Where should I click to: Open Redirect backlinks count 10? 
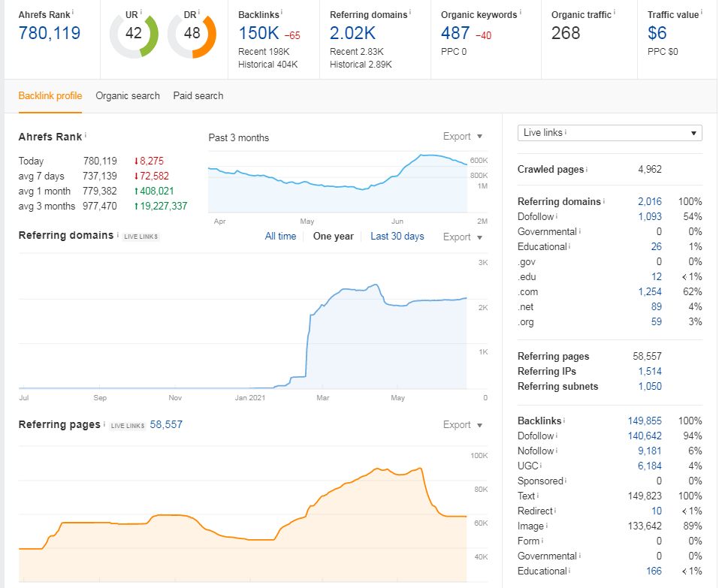pos(657,511)
